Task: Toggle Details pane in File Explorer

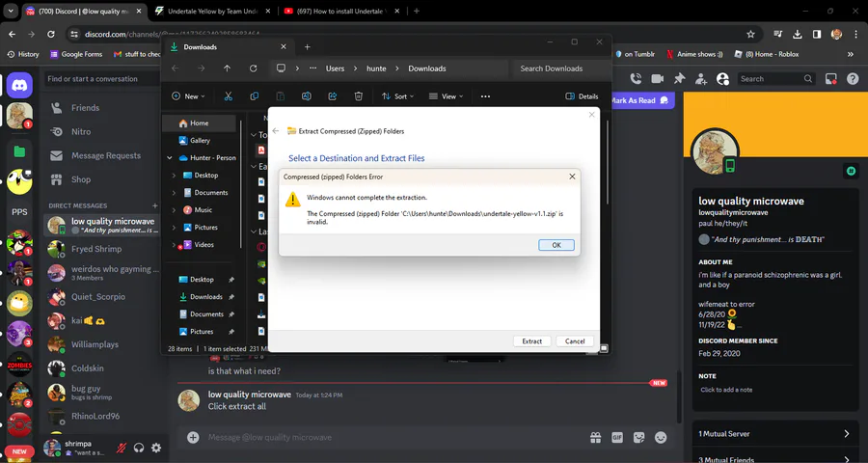Action: [x=582, y=96]
